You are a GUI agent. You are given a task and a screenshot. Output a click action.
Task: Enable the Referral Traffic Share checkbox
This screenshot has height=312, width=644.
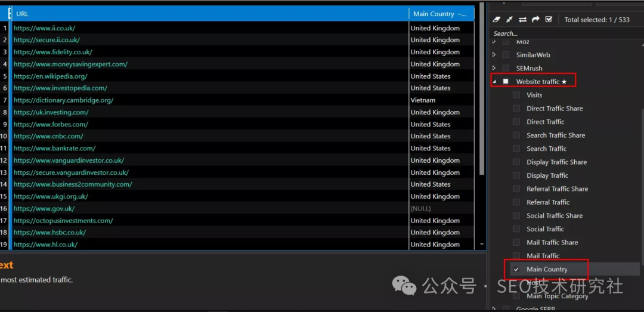(516, 189)
